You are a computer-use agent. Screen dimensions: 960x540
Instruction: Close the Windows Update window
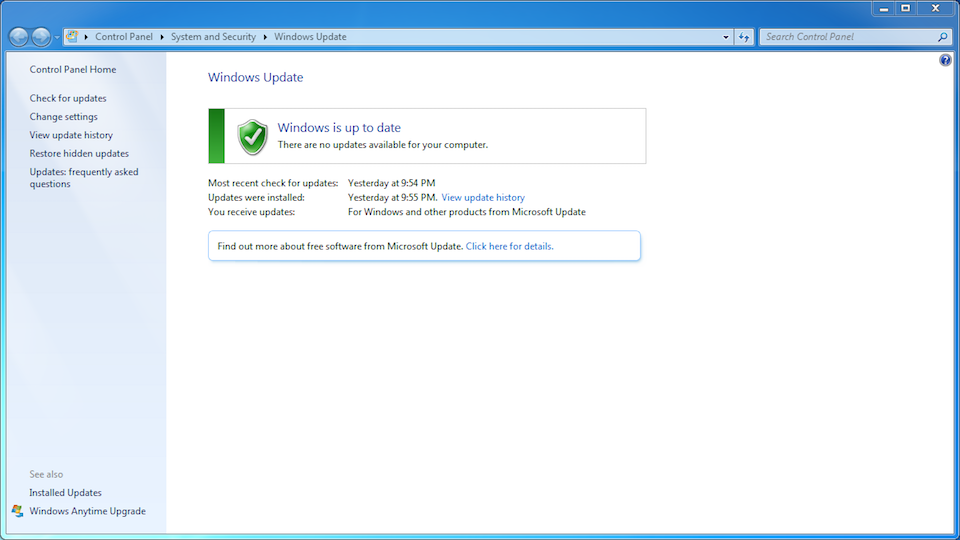coord(936,9)
